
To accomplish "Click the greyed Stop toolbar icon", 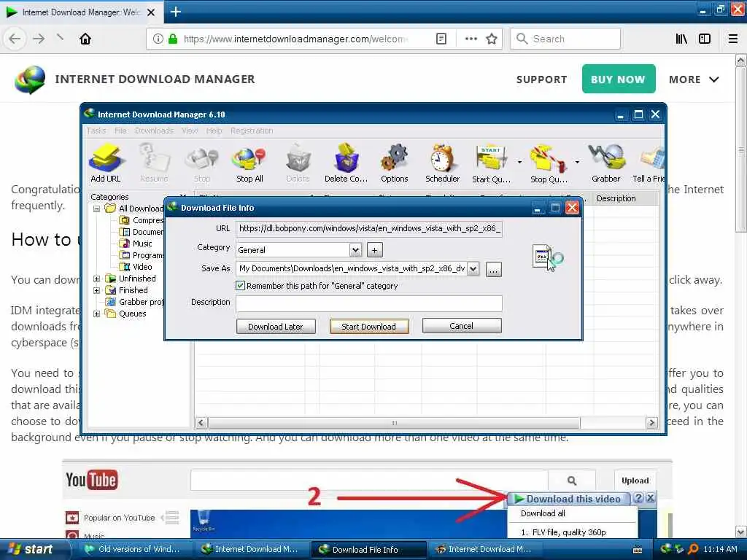I will click(x=202, y=164).
